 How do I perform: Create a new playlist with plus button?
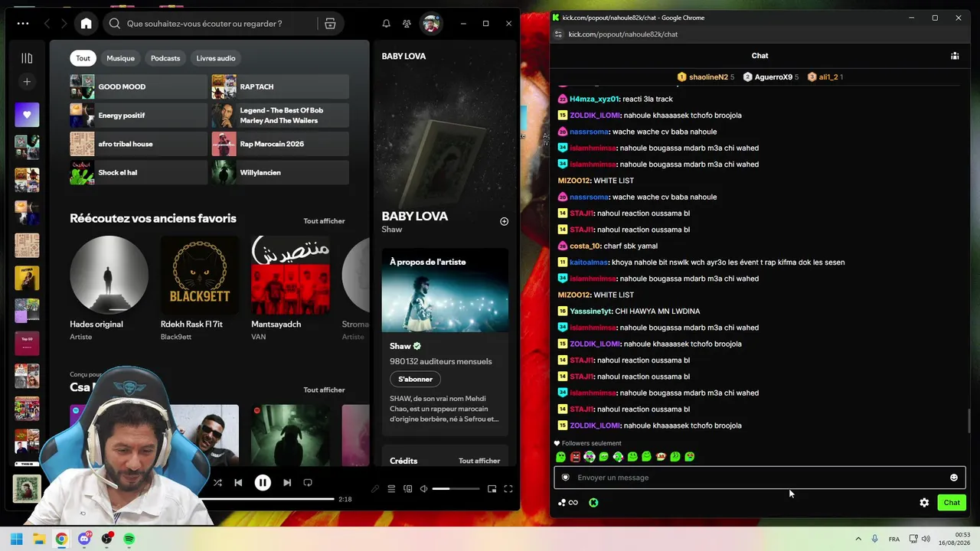(x=27, y=82)
